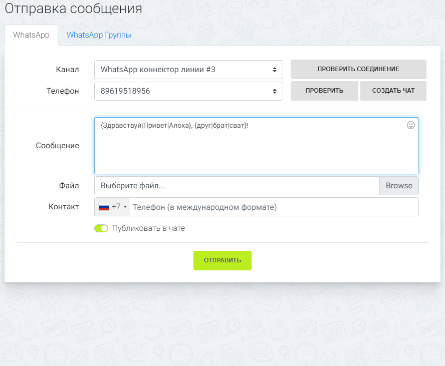Click the ОТПРАВИТЬ button

pos(222,260)
